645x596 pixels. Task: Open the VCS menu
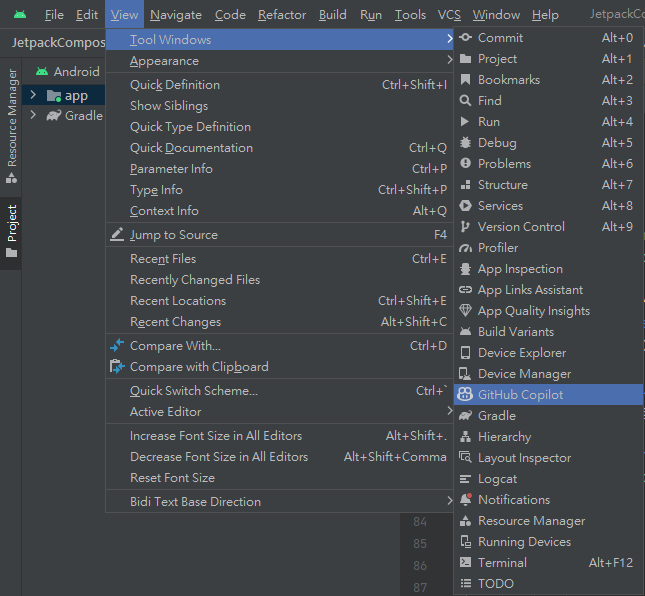[449, 15]
